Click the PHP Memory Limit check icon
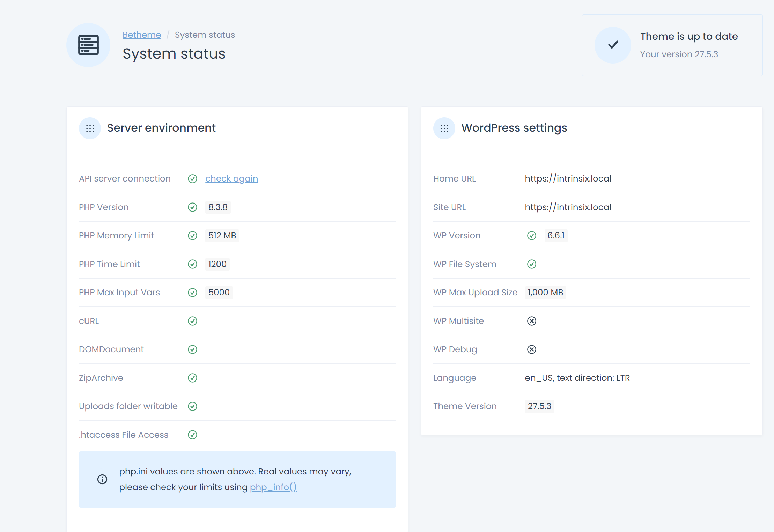 (x=192, y=236)
